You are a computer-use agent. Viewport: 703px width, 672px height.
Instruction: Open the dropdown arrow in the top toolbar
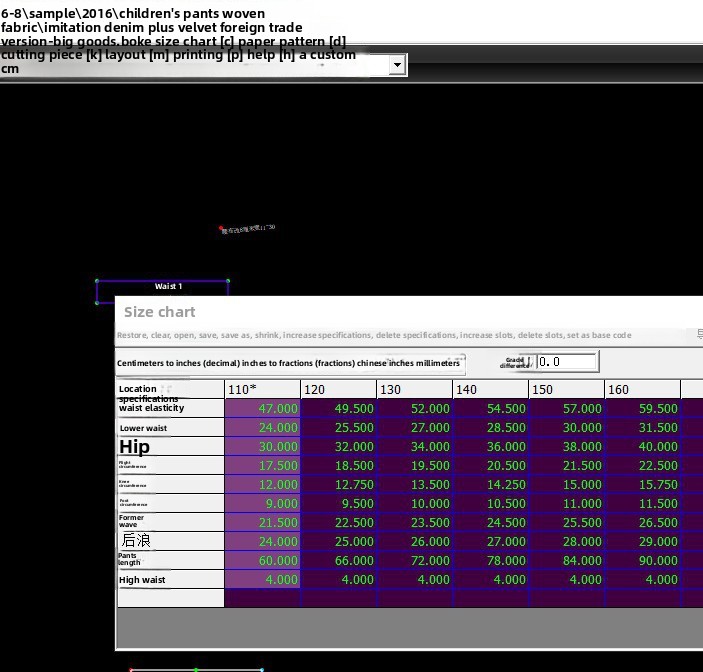397,65
